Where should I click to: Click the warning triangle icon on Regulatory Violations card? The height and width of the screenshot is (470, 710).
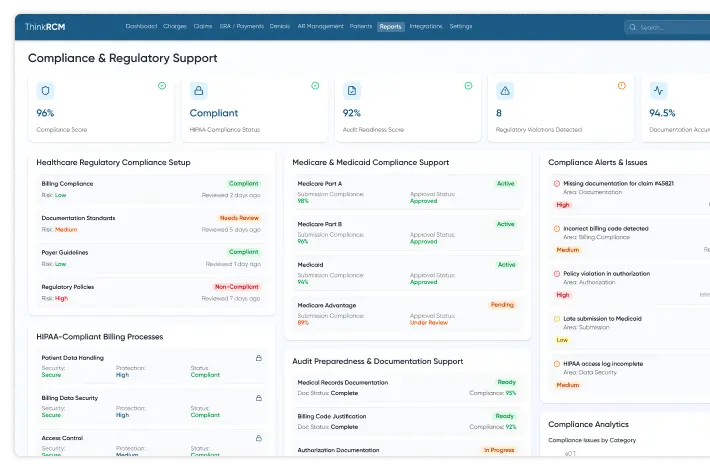pyautogui.click(x=505, y=91)
